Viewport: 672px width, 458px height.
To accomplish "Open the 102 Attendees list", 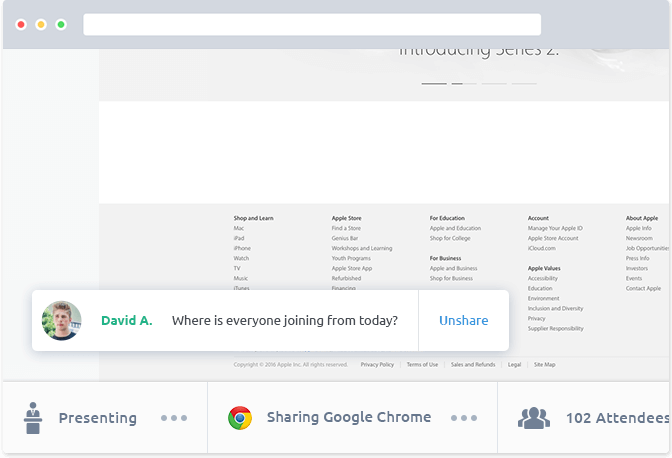I will pos(617,418).
